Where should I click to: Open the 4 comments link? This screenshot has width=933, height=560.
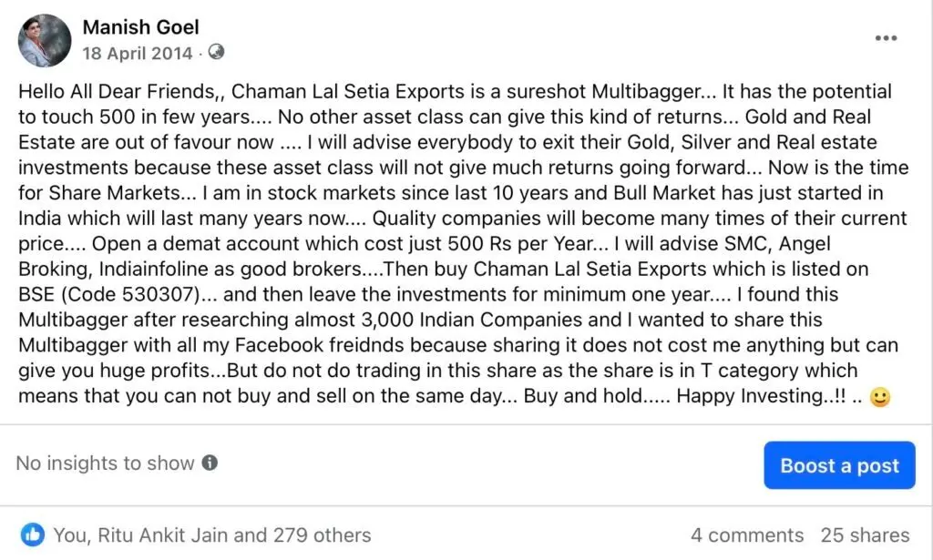(x=747, y=535)
